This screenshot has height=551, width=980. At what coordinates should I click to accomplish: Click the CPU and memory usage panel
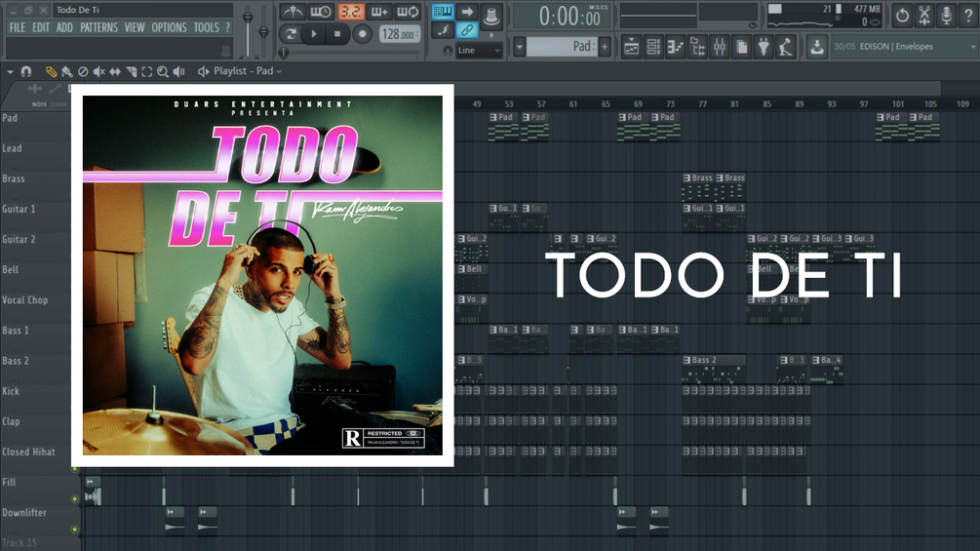point(824,16)
